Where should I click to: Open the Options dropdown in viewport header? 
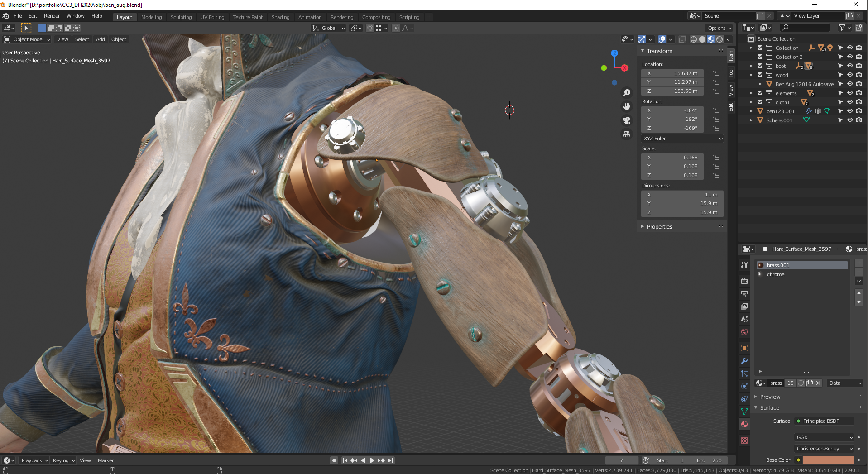click(x=719, y=28)
